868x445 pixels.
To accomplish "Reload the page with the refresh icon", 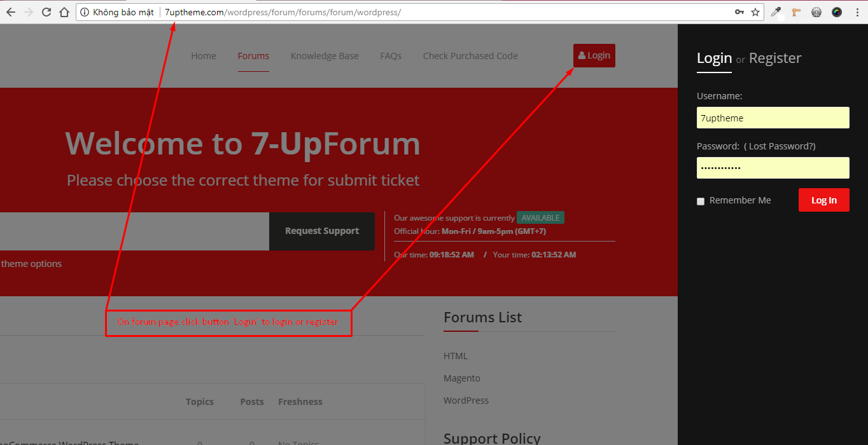I will click(46, 12).
